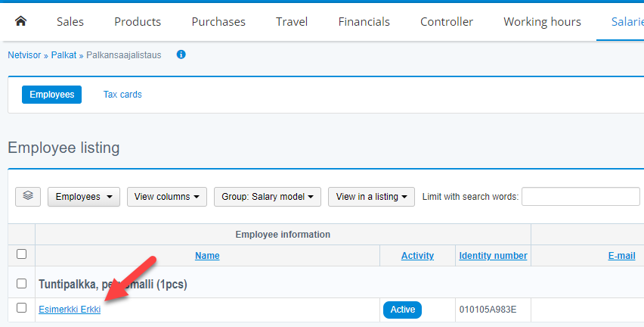Open the Financials menu
The height and width of the screenshot is (327, 644).
pos(364,21)
